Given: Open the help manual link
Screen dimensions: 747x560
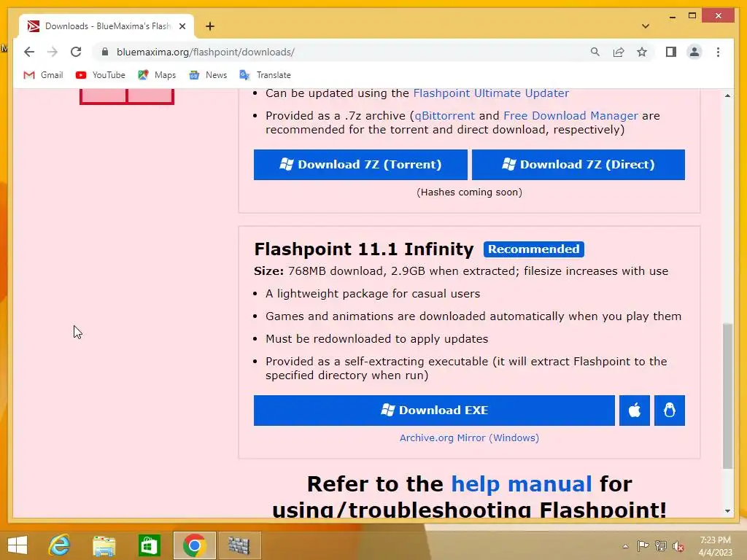Looking at the screenshot, I should [x=521, y=484].
